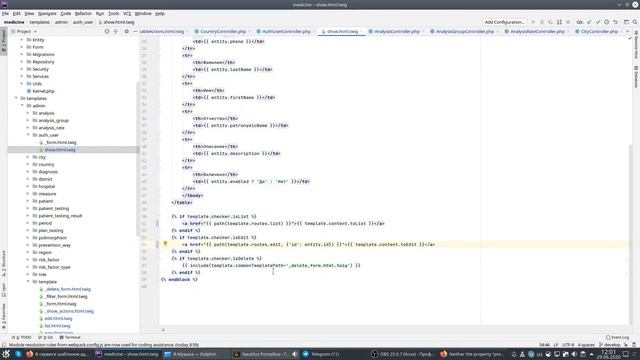
Task: Open the Terminal tool window
Action: [70, 338]
